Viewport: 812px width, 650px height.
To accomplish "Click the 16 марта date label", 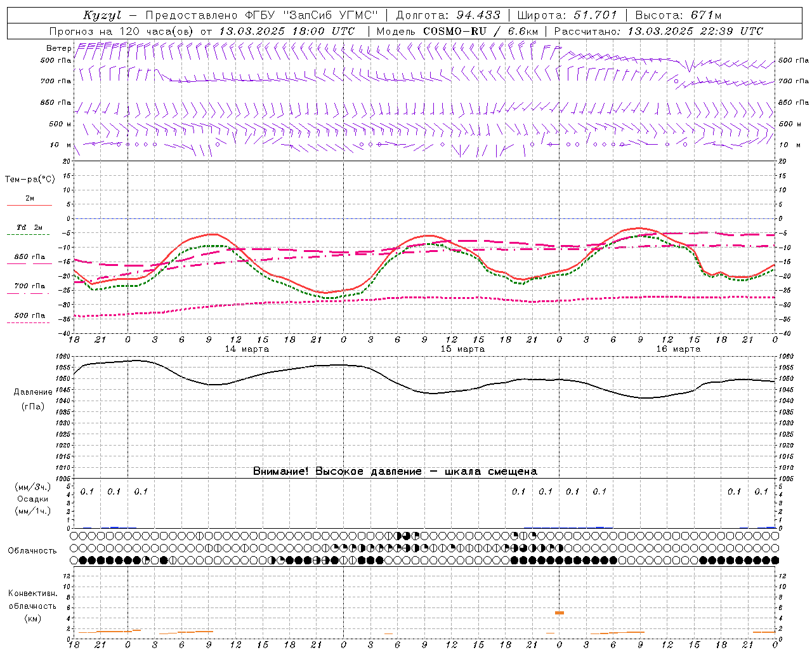I will click(679, 349).
